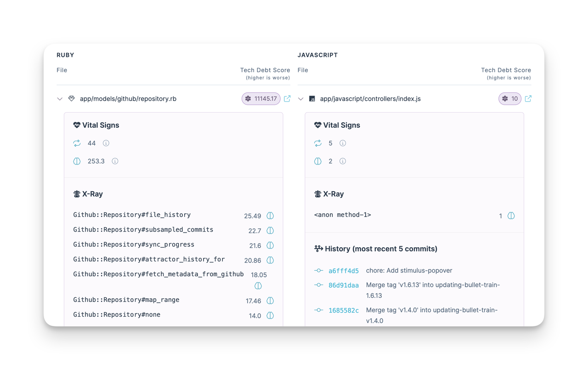This screenshot has width=588, height=370.
Task: Click brain icon for attractor_history_for method
Action: click(x=270, y=260)
